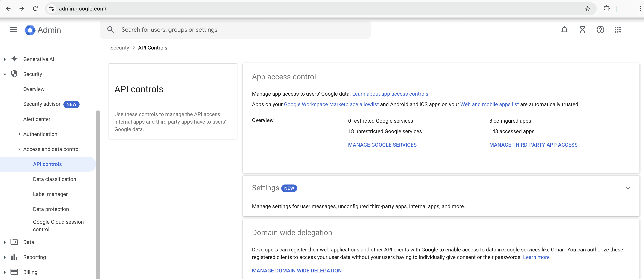Bookmark page with star icon
The image size is (644, 279).
pyautogui.click(x=588, y=9)
